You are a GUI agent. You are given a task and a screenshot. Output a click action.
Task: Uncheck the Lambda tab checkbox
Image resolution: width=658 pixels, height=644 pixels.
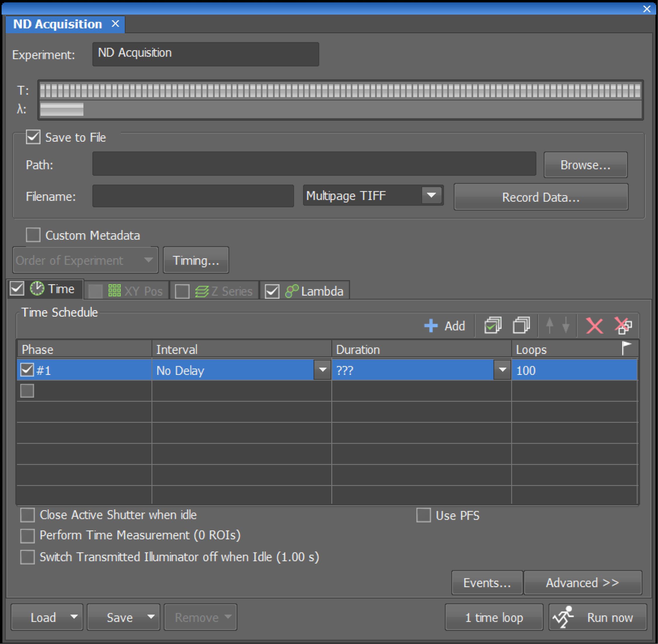coord(272,291)
